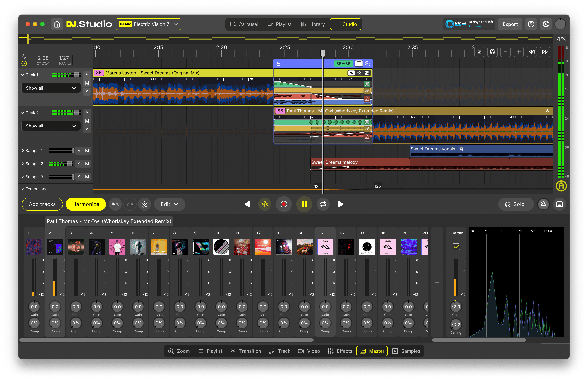Jump to next transition fast-forward icon
Image resolution: width=588 pixels, height=381 pixels.
(x=545, y=52)
